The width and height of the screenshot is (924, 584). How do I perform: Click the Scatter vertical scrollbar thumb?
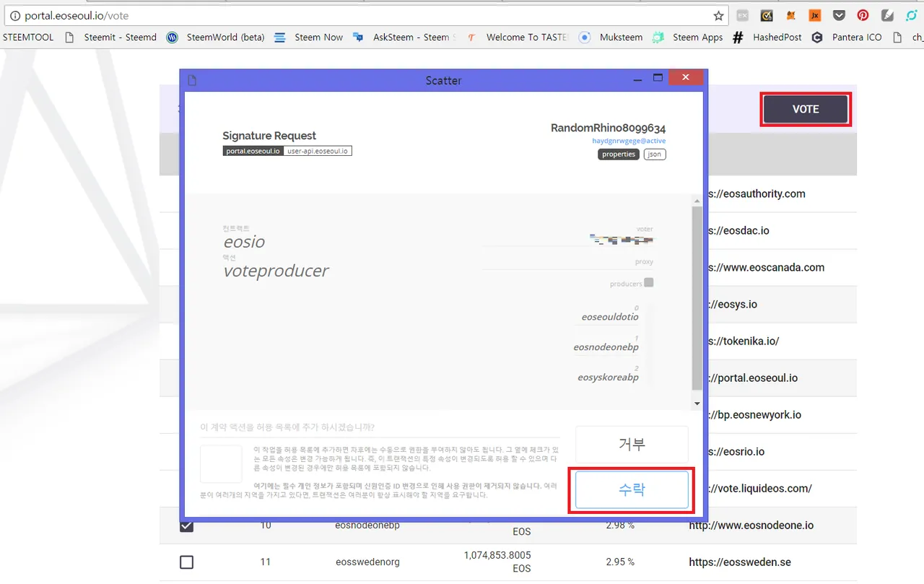click(x=697, y=297)
